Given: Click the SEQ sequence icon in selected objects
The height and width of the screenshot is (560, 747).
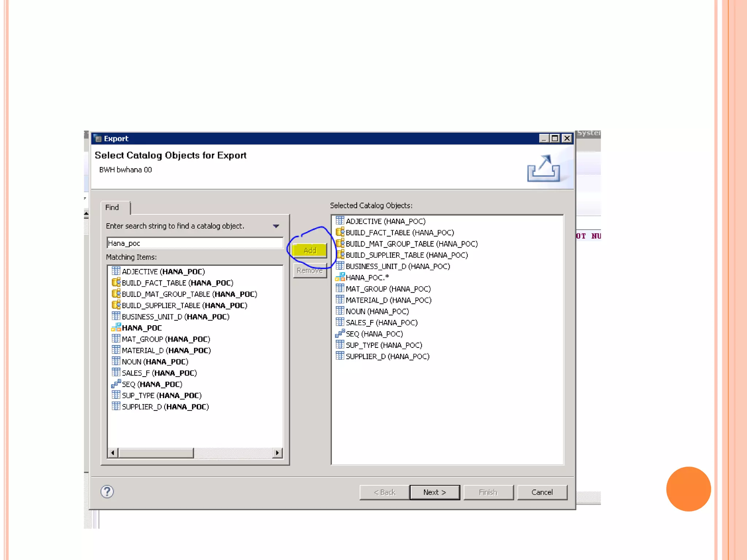Looking at the screenshot, I should 340,334.
